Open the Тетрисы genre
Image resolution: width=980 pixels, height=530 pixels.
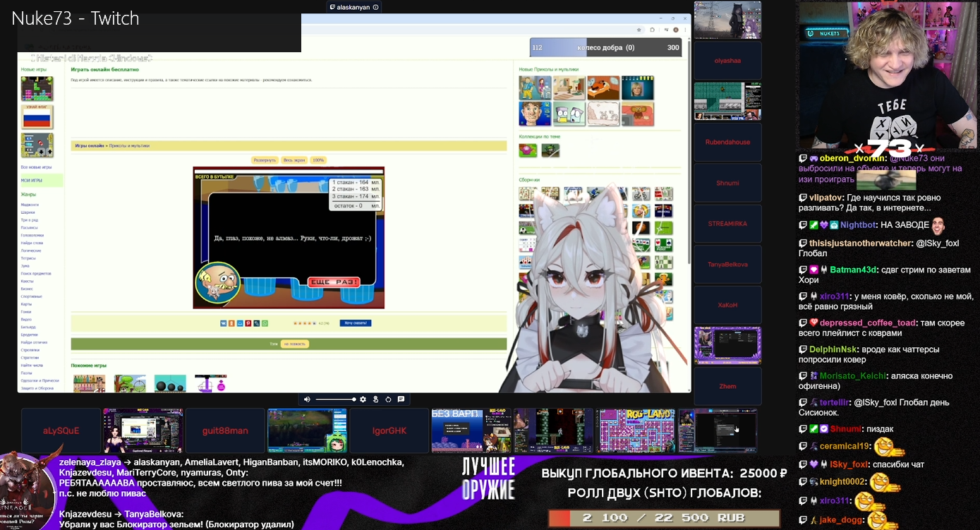tap(30, 258)
